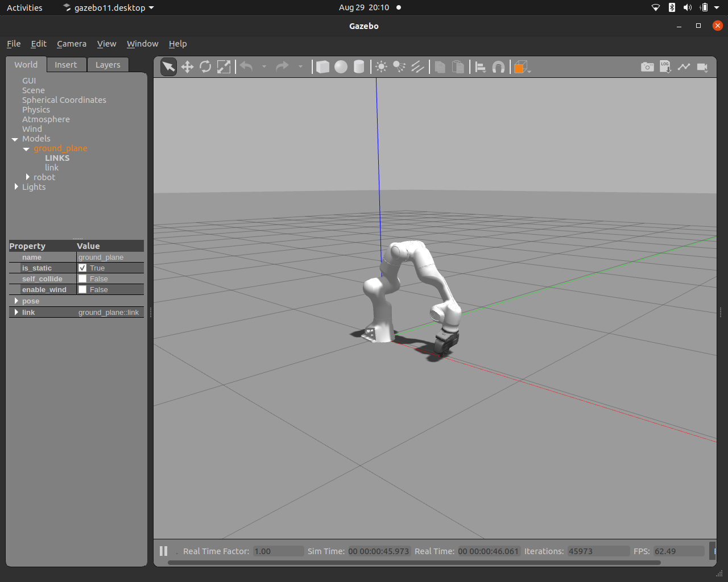Open the gazebo11.desktop app menu

(x=109, y=8)
